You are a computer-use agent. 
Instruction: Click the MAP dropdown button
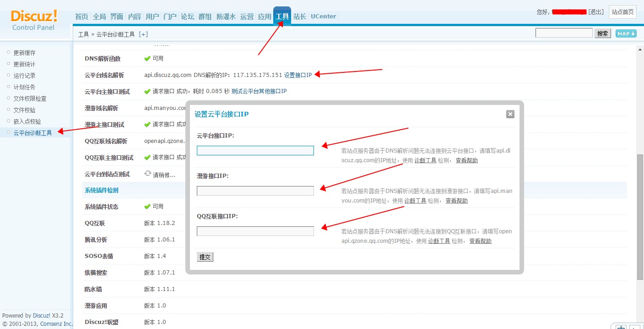click(626, 33)
